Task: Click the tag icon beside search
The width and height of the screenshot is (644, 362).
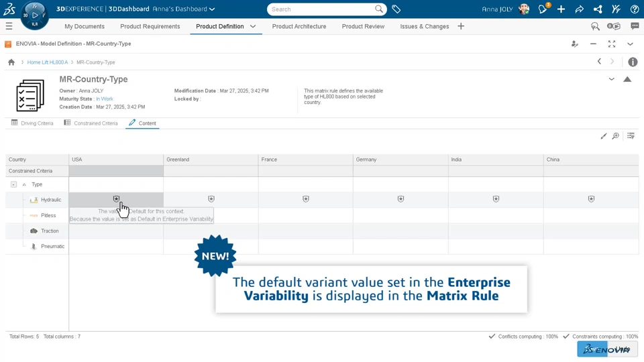Action: [x=396, y=9]
